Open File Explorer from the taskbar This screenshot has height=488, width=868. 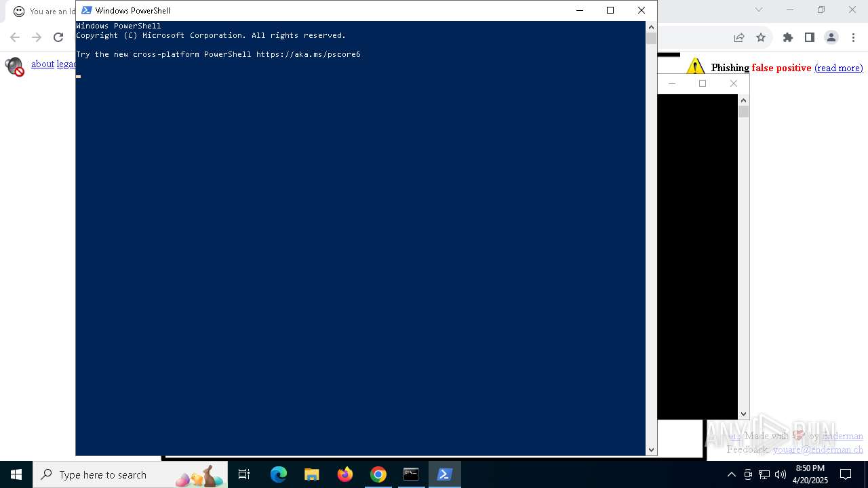point(311,474)
